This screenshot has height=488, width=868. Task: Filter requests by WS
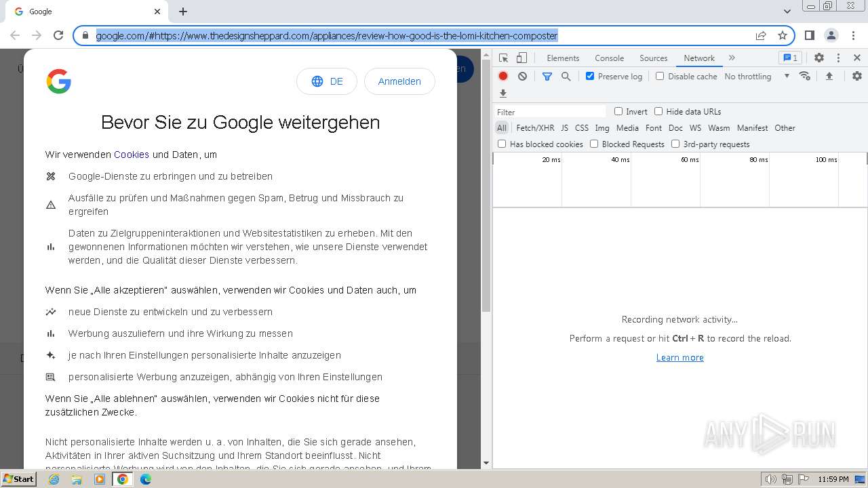[695, 128]
